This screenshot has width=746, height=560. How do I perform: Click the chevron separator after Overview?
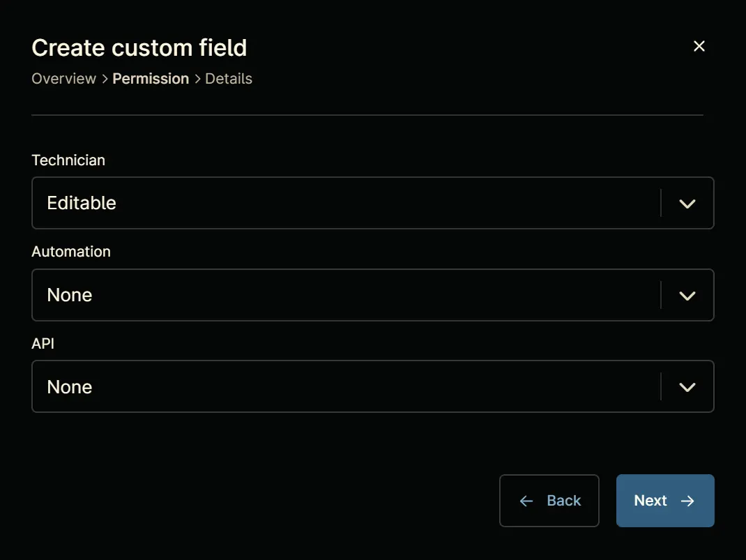coord(105,79)
